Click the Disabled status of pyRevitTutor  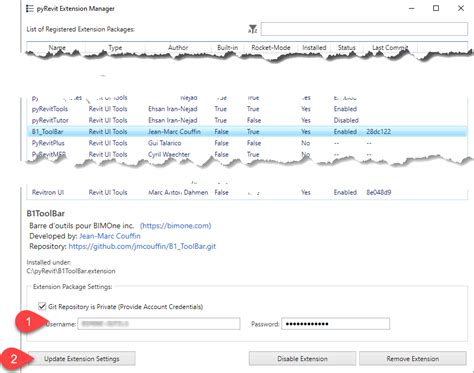click(x=346, y=120)
